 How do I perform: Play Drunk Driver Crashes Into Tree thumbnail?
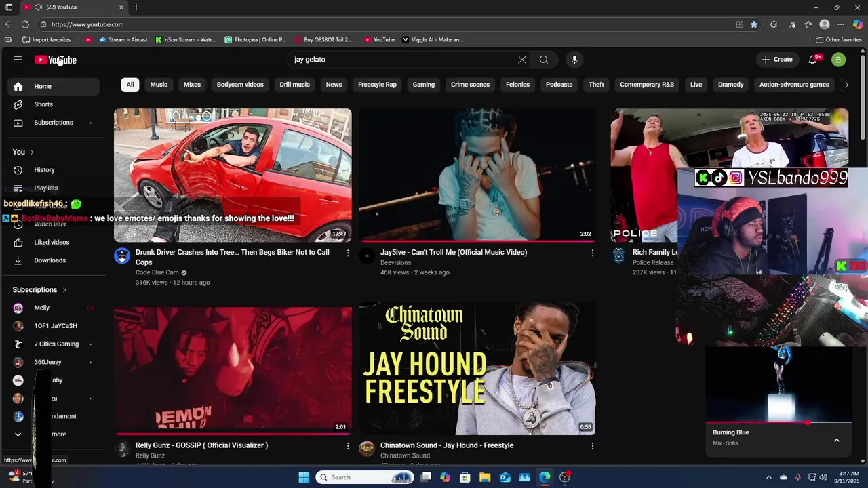(233, 175)
